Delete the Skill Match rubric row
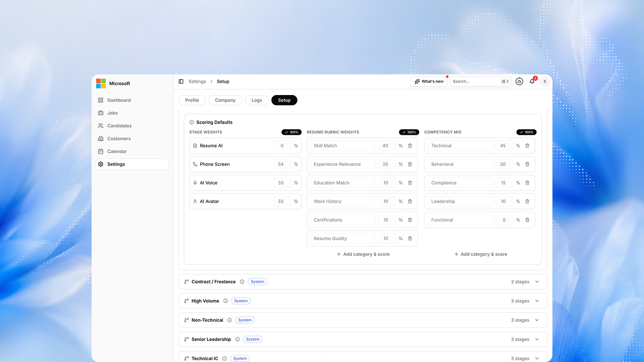644x362 pixels. coord(410,146)
